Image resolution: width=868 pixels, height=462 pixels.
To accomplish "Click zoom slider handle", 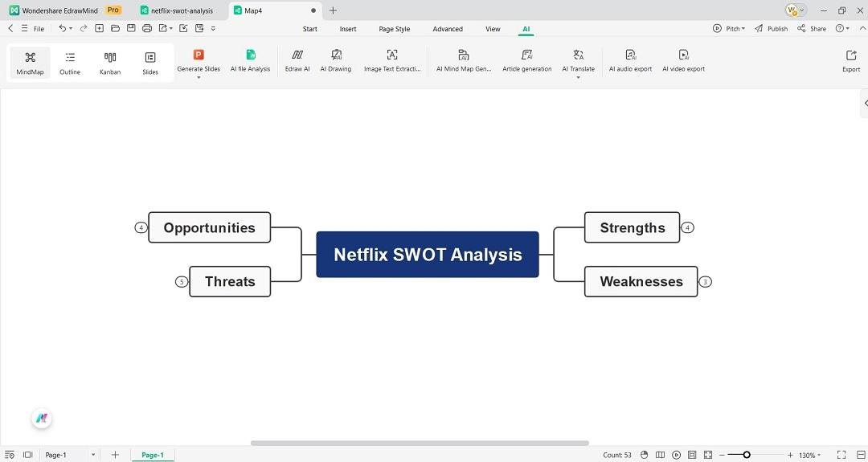I will tap(747, 455).
